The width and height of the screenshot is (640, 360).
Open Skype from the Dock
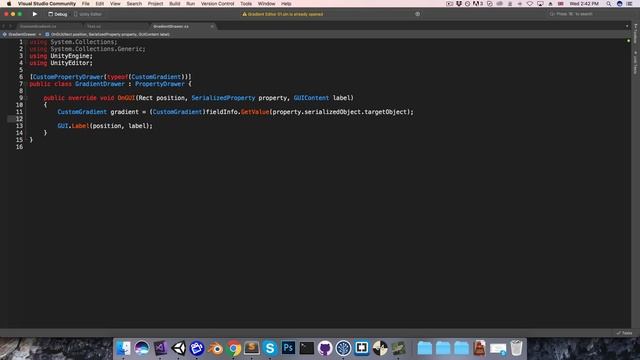(x=270, y=348)
